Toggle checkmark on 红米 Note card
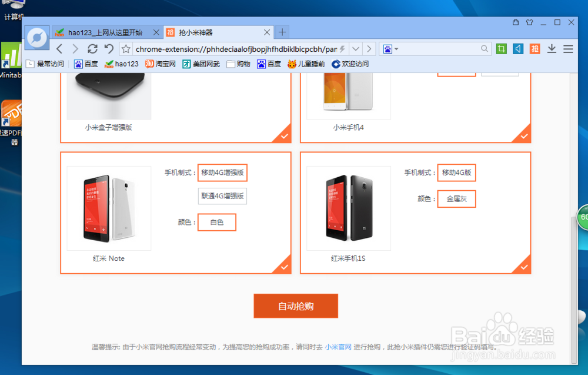588x375 pixels. point(284,267)
